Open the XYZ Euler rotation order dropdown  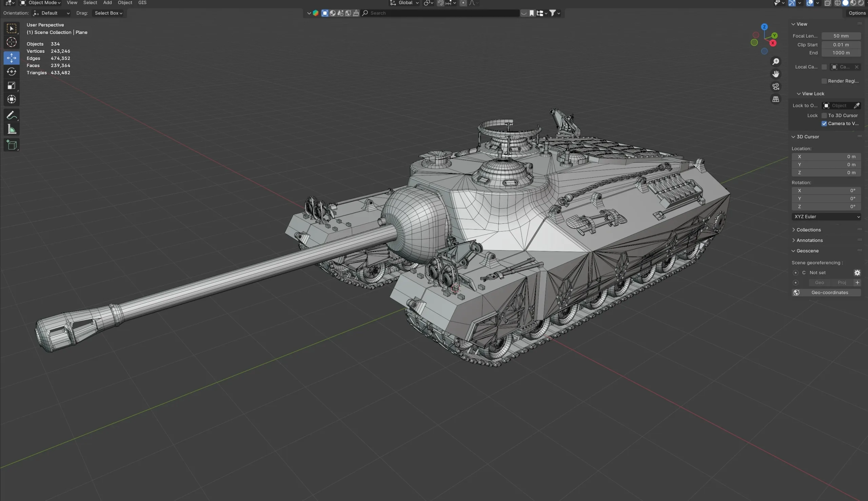(x=826, y=217)
